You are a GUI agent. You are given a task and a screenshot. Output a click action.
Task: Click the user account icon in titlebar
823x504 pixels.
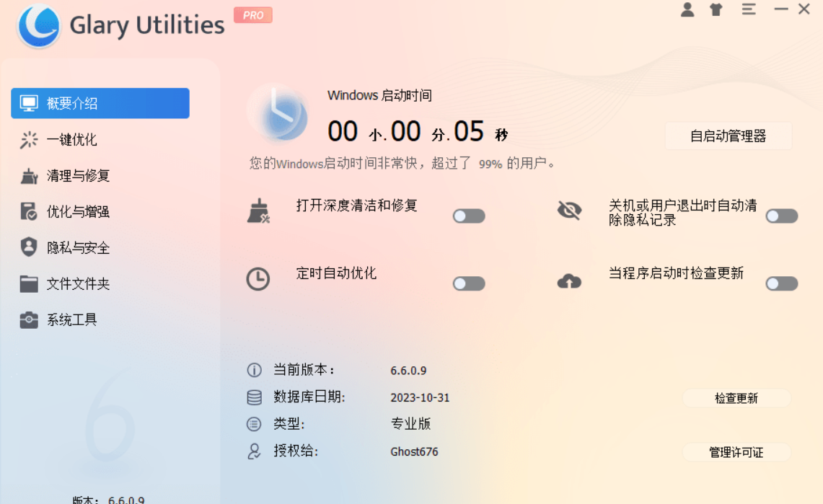[687, 10]
